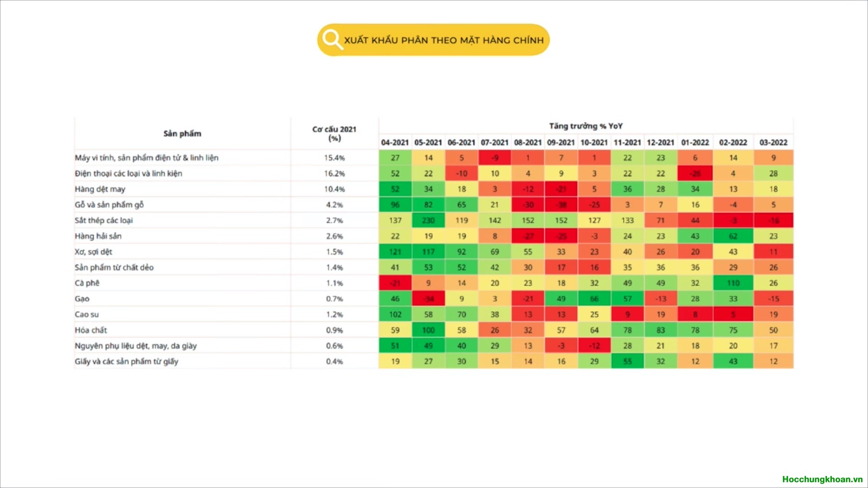Select the 04-2021 month column header
This screenshot has width=868, height=488.
pos(395,142)
